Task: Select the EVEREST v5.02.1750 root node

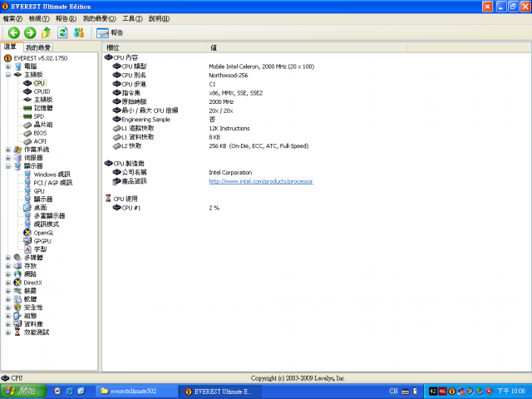Action: (x=41, y=58)
